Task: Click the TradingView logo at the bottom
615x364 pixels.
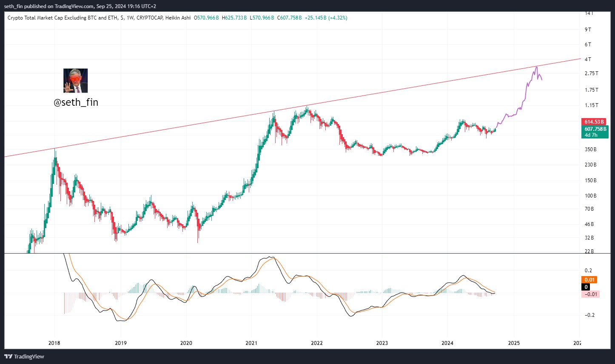Action: point(25,356)
